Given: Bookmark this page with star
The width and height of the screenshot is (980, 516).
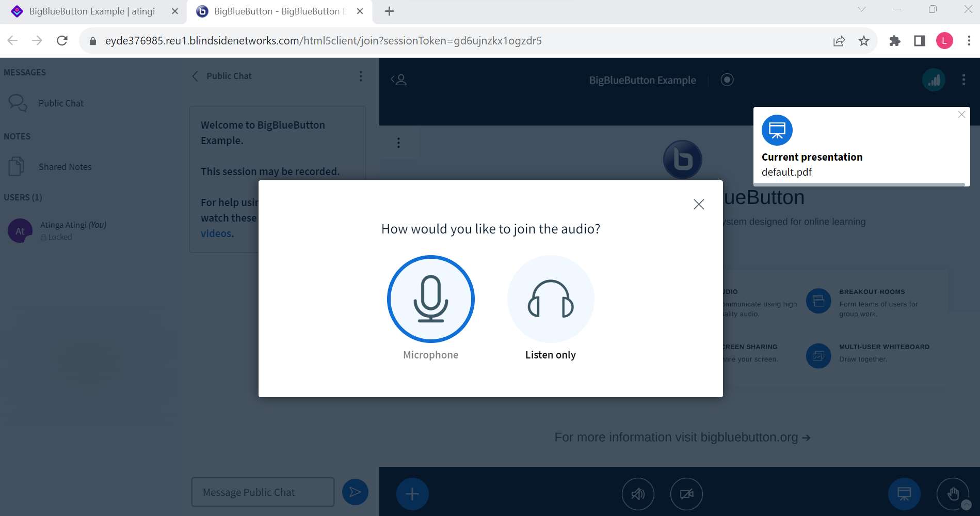Looking at the screenshot, I should (x=864, y=41).
